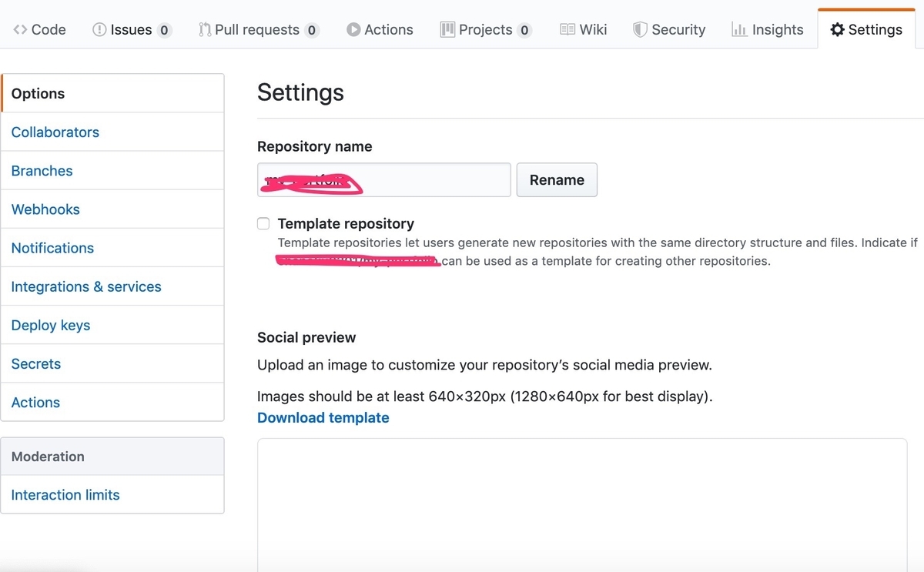Click the Code brackets icon
The height and width of the screenshot is (572, 924).
coord(20,30)
